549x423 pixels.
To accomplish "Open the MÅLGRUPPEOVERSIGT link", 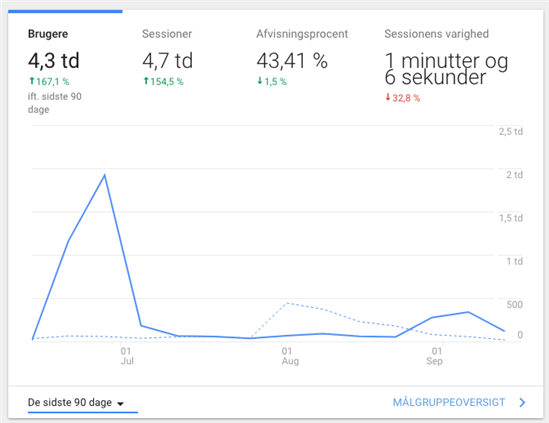I will [449, 403].
